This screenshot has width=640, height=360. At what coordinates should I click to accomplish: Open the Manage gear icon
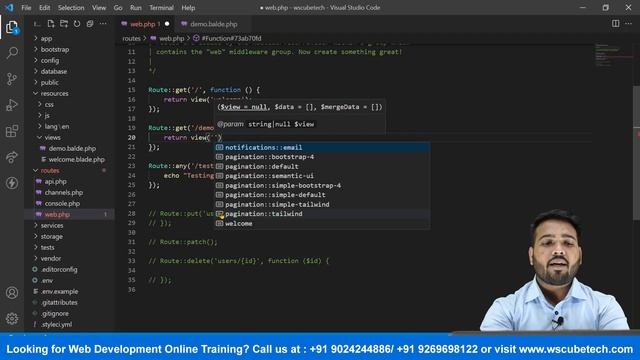tap(12, 318)
